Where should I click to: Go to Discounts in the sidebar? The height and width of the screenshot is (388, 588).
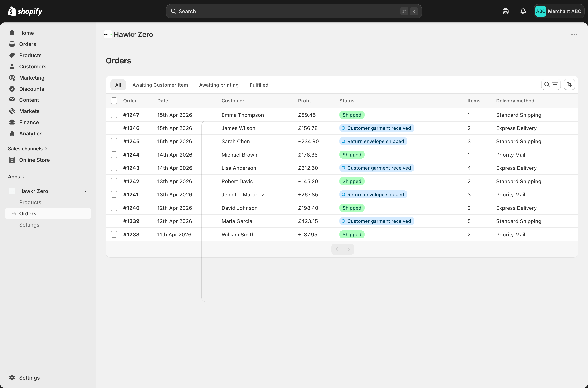tap(31, 89)
